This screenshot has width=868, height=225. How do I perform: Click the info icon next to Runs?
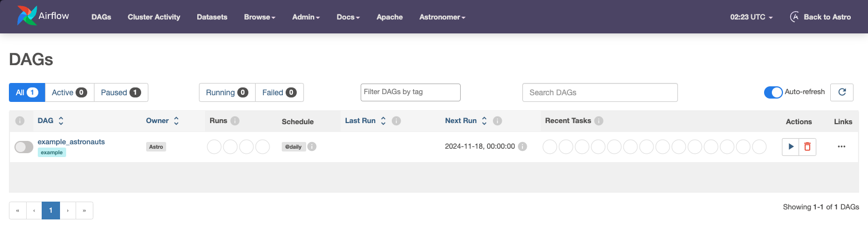tap(235, 121)
